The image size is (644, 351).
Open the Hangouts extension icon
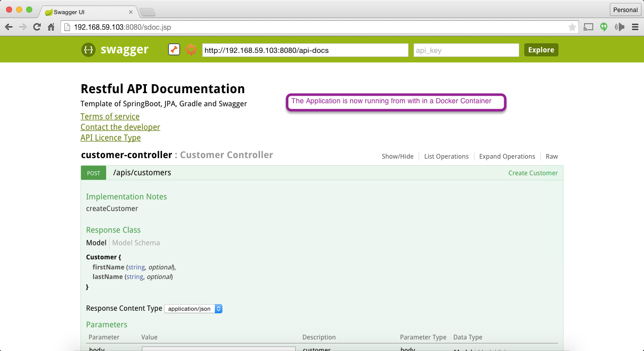604,27
